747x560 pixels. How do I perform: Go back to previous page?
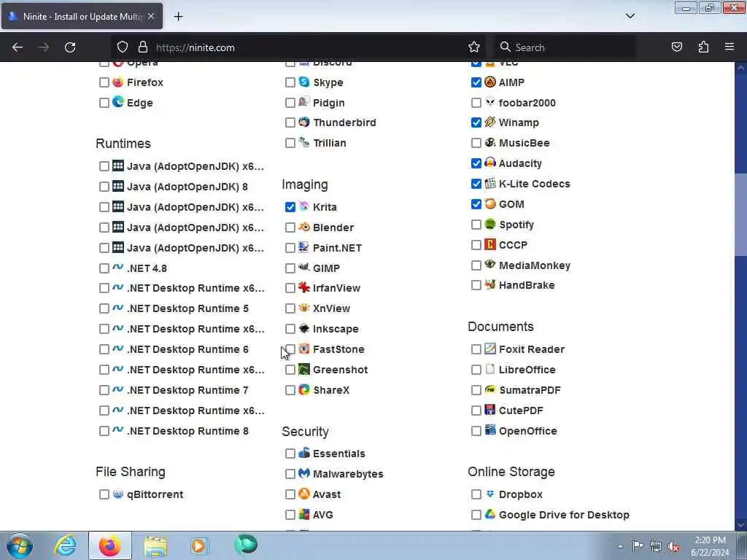(18, 47)
